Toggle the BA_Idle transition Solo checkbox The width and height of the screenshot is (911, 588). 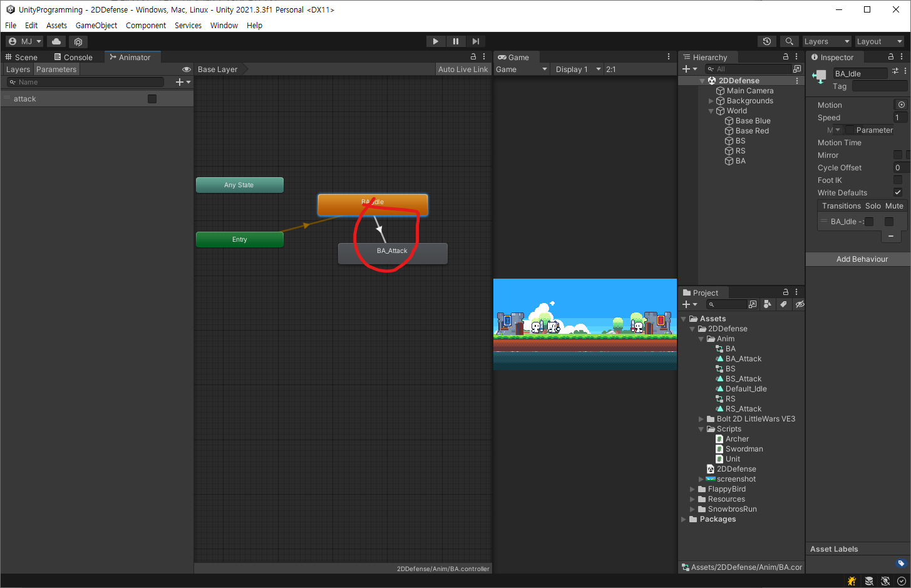[x=869, y=222]
